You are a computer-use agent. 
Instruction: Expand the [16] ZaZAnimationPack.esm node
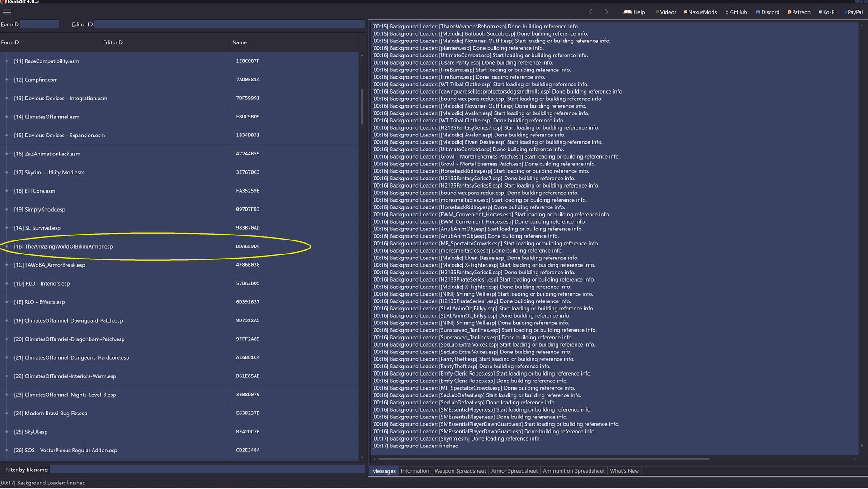click(7, 154)
